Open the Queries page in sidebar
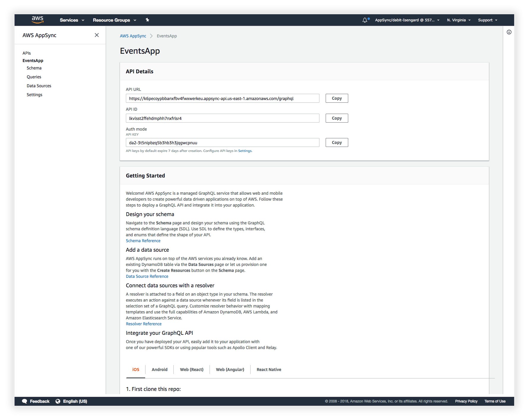This screenshot has height=420, width=529. point(34,77)
